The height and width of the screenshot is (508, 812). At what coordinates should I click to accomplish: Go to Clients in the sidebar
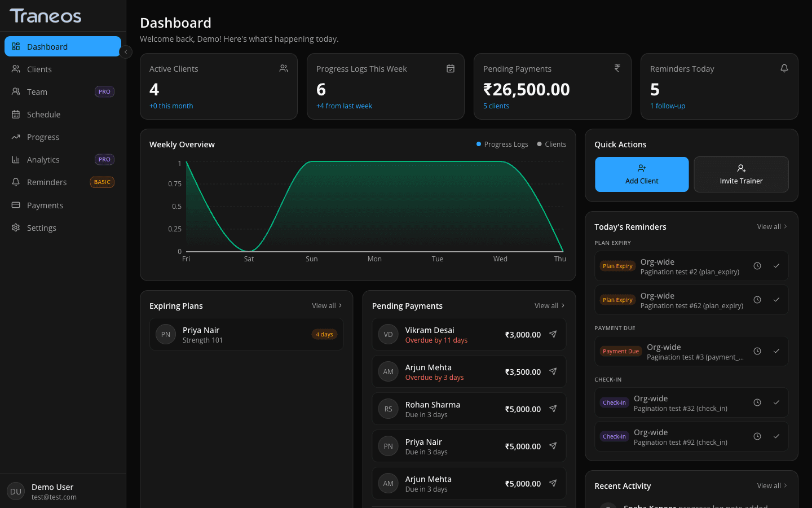[63, 69]
